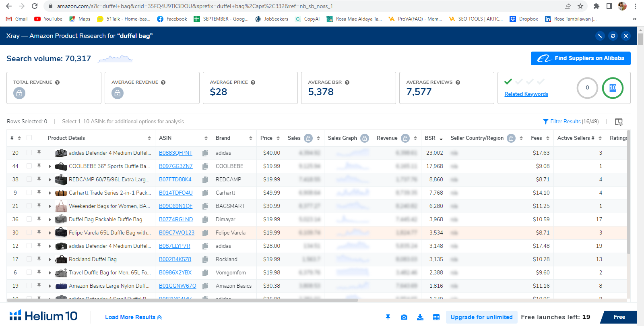This screenshot has height=326, width=644.
Task: Sort the table by Price column arrows
Action: [x=278, y=138]
